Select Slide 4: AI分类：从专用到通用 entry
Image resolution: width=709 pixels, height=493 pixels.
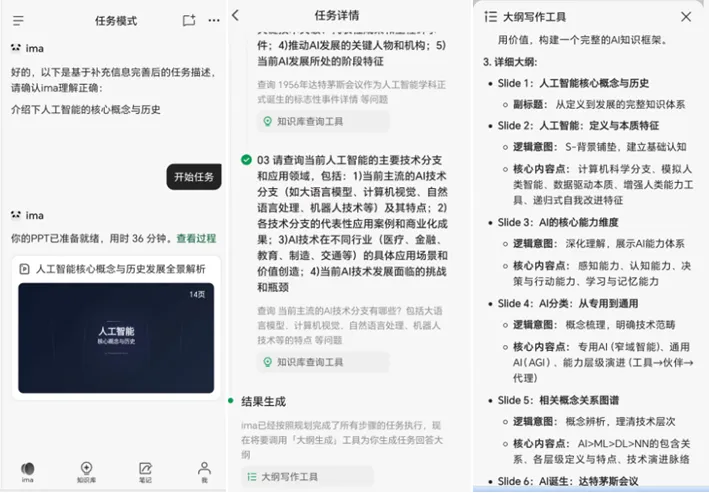coord(568,303)
